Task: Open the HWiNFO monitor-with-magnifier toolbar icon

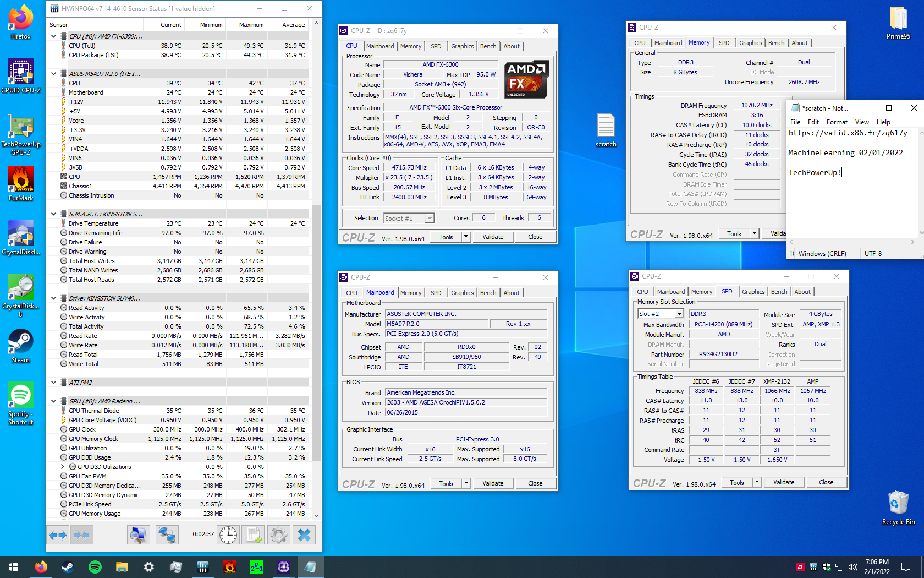Action: (138, 535)
